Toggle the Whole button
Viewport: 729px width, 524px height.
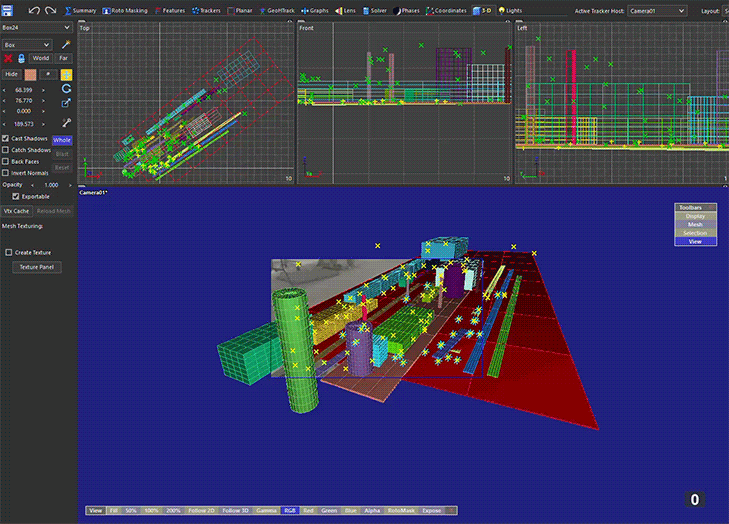point(62,140)
